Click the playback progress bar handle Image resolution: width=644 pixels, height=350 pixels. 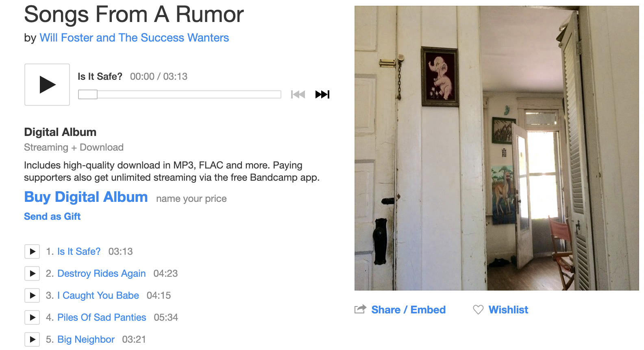pyautogui.click(x=88, y=94)
